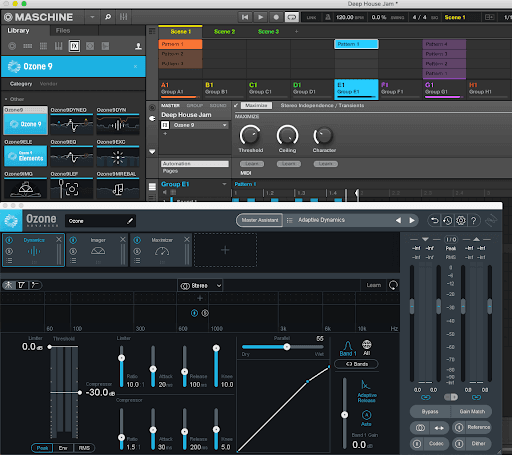Switch to the Scene 2 tab

pos(224,32)
